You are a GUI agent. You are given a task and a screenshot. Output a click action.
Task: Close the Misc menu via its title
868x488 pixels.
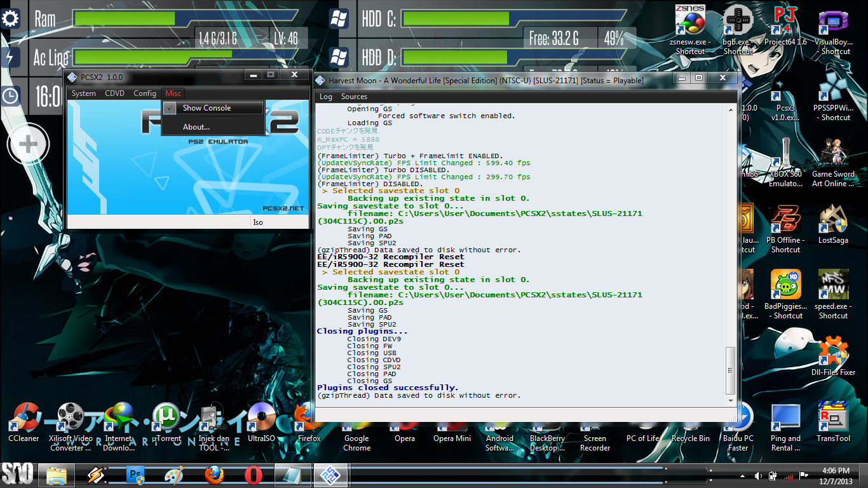click(x=173, y=93)
